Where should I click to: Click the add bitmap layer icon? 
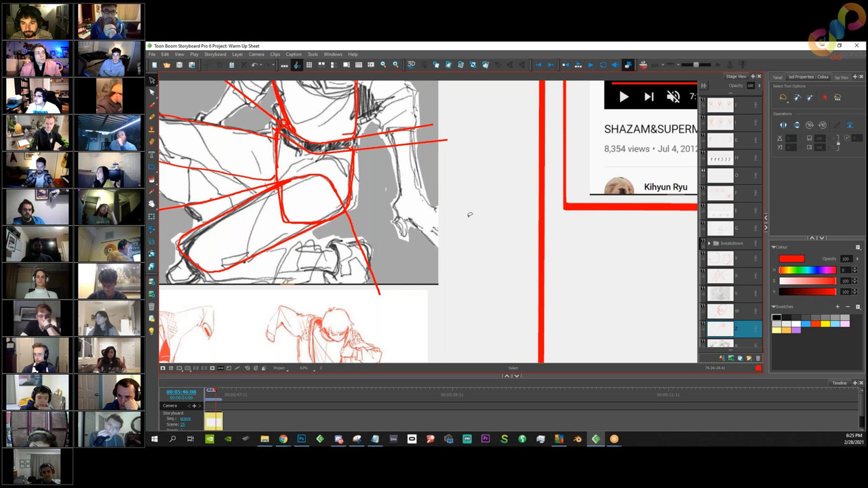click(731, 358)
